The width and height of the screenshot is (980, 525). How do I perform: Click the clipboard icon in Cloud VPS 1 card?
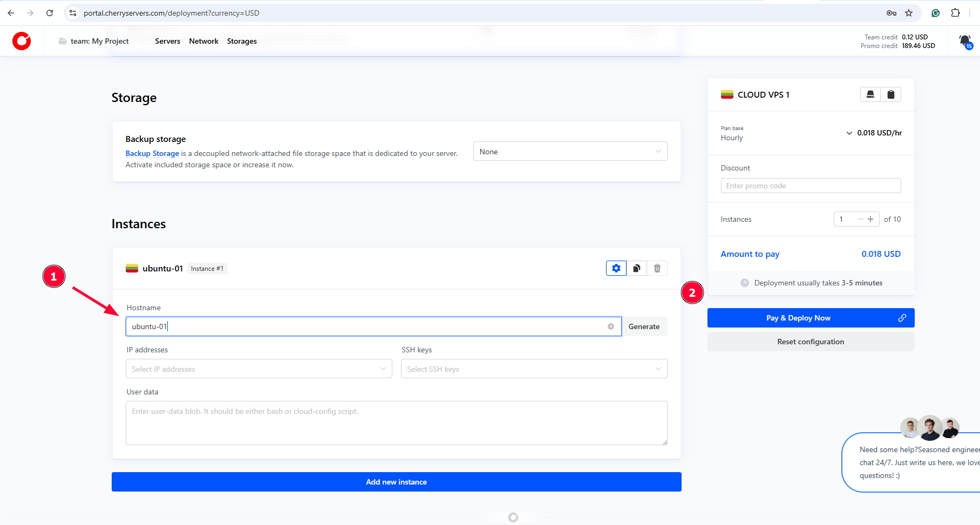click(x=890, y=94)
